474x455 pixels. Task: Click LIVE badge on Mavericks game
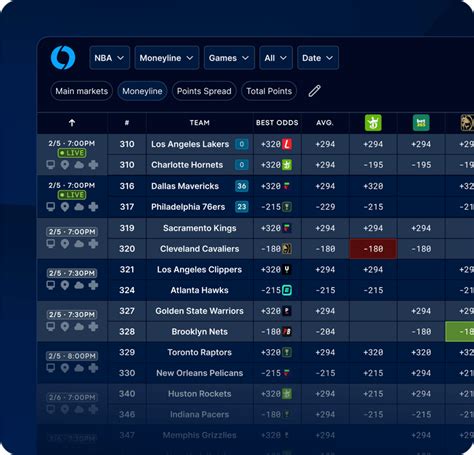[72, 195]
